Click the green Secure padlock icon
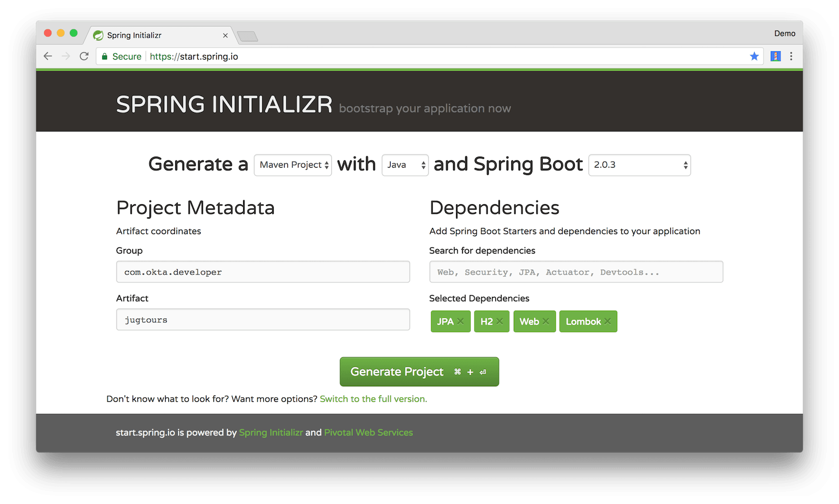The width and height of the screenshot is (839, 504). [105, 57]
